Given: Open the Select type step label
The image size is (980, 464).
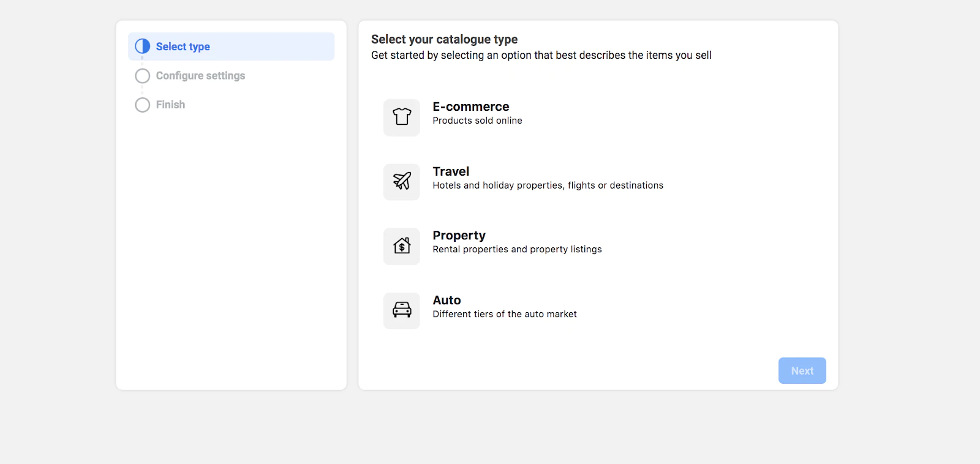Looking at the screenshot, I should [183, 47].
